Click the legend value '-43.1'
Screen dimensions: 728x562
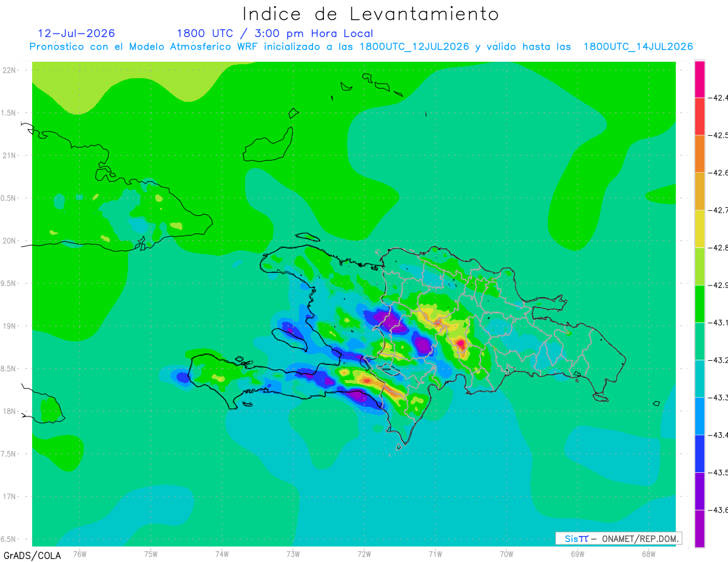[718, 323]
